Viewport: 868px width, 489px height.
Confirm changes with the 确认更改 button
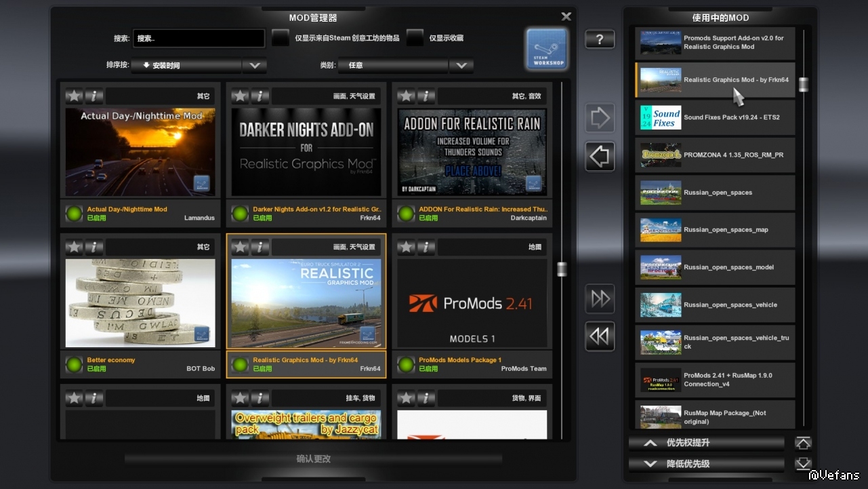pos(314,459)
